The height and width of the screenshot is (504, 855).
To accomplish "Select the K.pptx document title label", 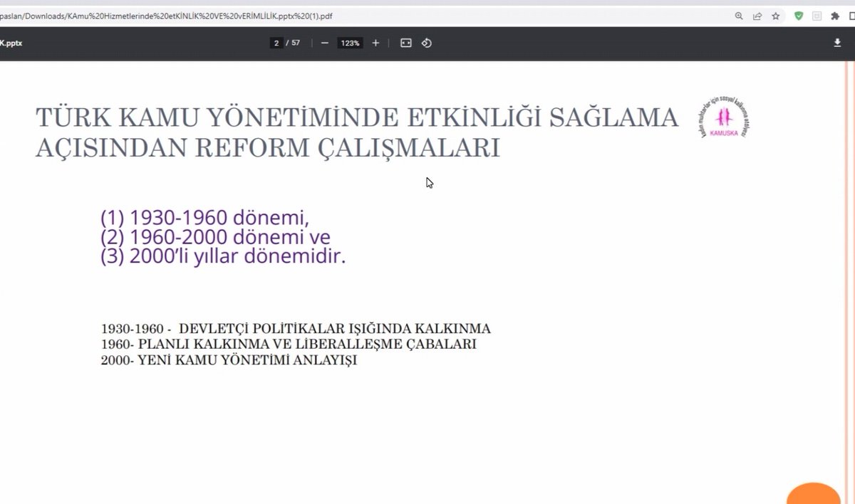I will 11,43.
